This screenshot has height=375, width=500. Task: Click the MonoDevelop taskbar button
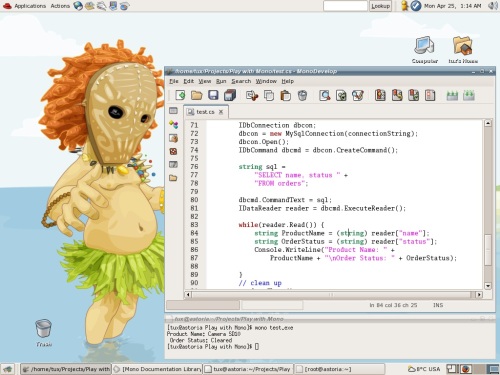[66, 369]
